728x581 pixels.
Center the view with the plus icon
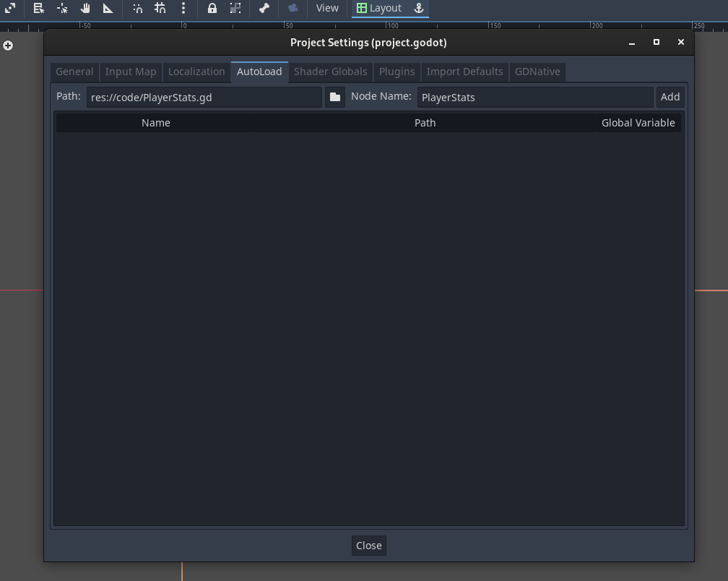pyautogui.click(x=8, y=46)
